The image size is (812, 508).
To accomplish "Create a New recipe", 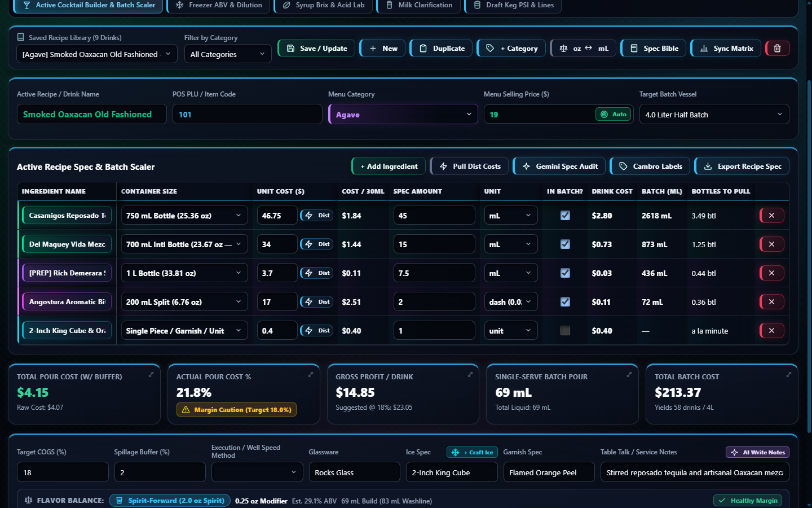I will [x=383, y=49].
